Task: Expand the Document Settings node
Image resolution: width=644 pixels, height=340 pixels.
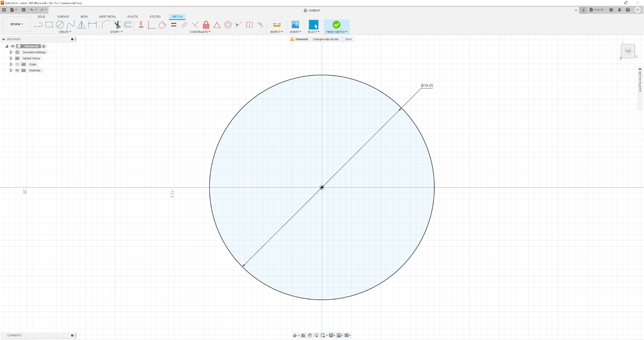Action: click(11, 52)
